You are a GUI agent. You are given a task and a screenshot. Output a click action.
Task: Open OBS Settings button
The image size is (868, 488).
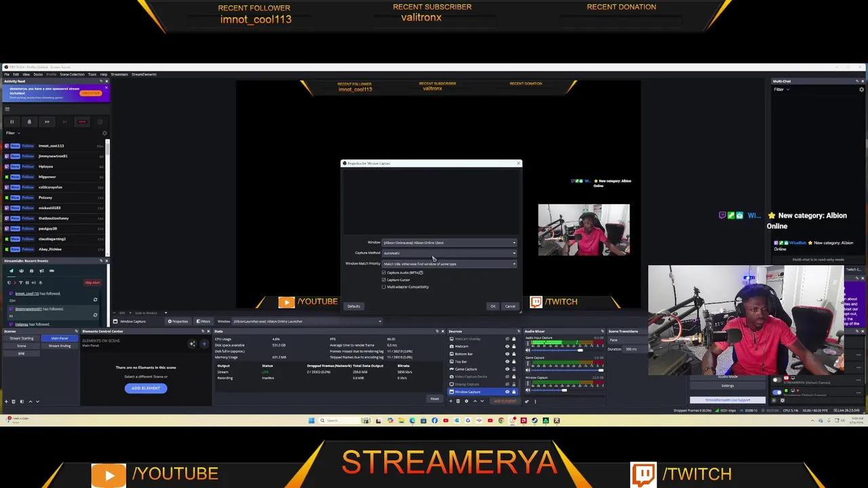pos(728,386)
